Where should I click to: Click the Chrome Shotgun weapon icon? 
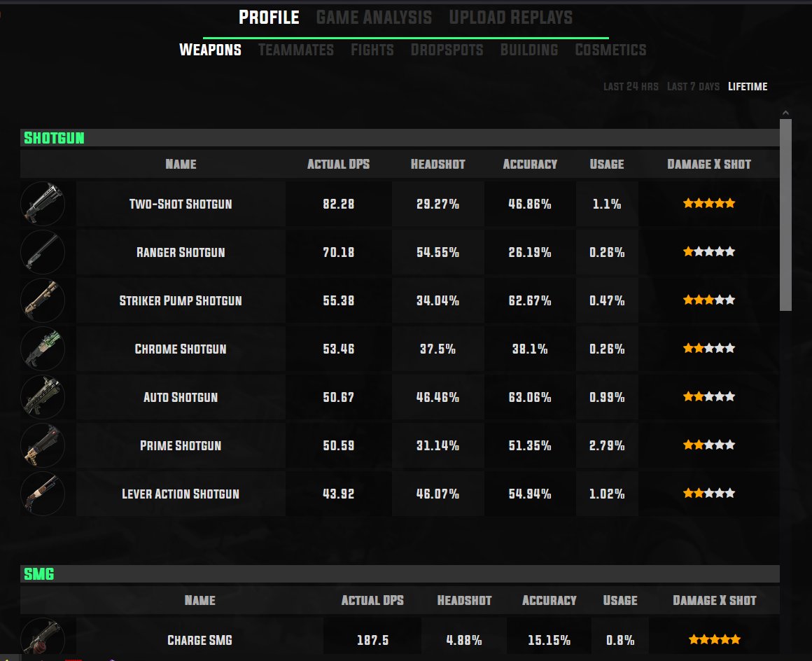click(43, 349)
